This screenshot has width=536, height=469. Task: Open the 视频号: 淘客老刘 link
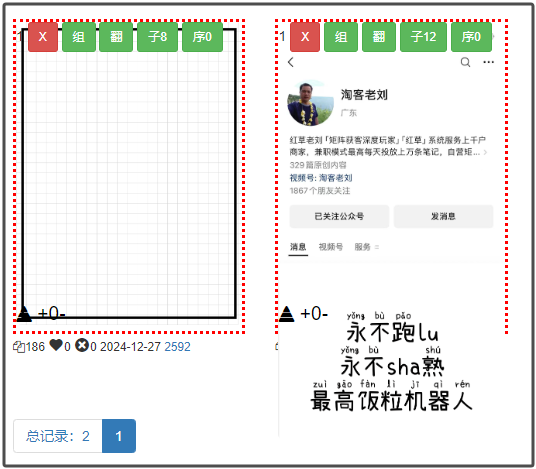[x=321, y=178]
